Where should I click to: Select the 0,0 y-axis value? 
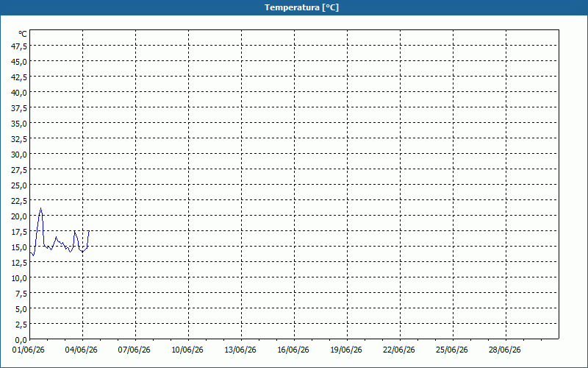(x=21, y=340)
